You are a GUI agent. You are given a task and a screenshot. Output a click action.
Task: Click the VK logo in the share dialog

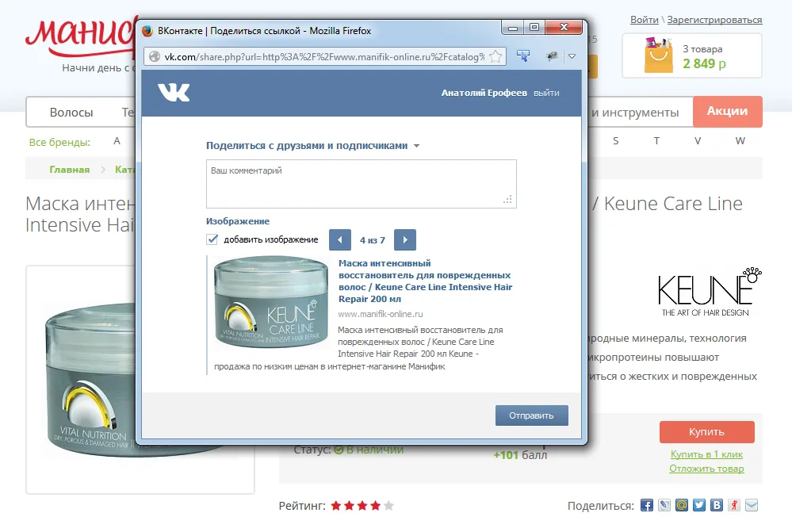(174, 93)
